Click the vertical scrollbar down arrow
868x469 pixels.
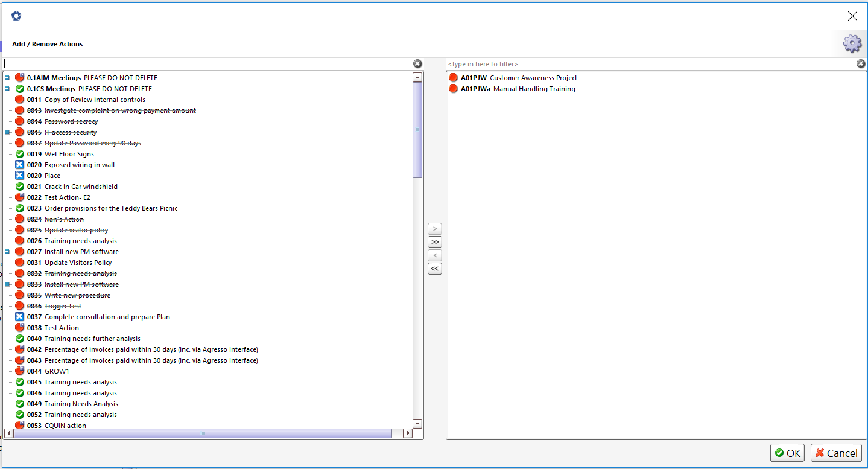(417, 424)
